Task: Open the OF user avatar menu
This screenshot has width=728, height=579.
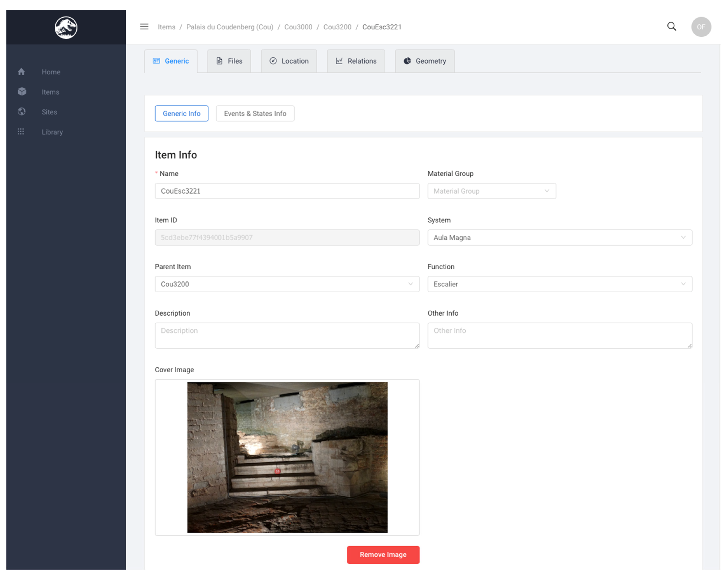Action: click(x=701, y=27)
